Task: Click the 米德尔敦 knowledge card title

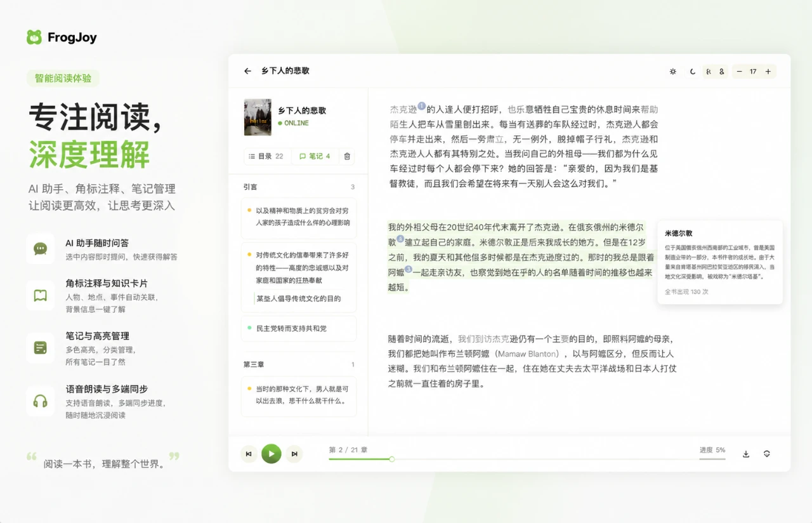Action: tap(679, 234)
